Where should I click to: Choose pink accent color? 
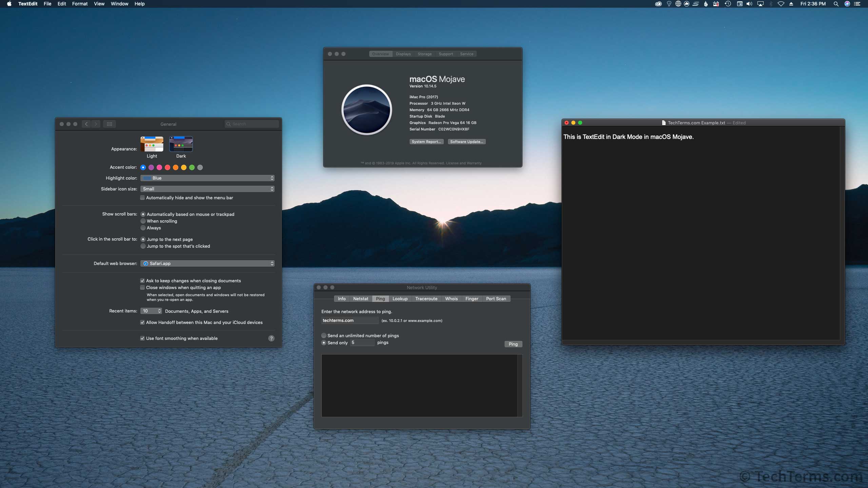pos(159,167)
